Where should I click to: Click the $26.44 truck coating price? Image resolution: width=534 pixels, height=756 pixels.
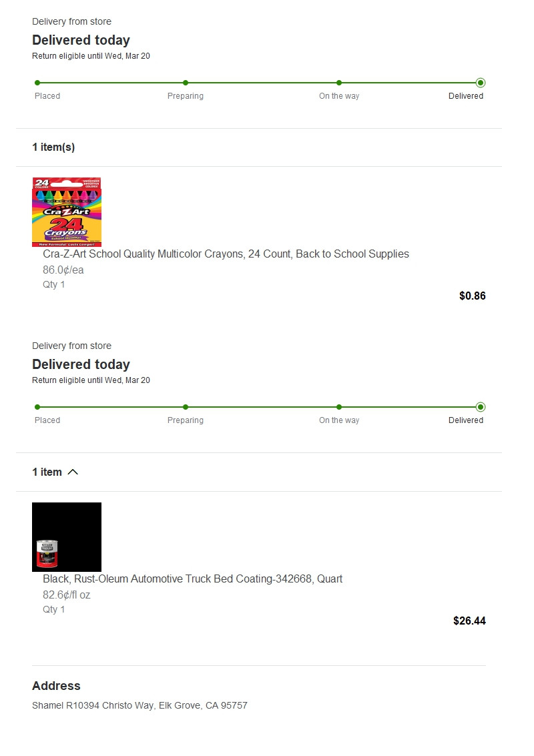tap(469, 621)
